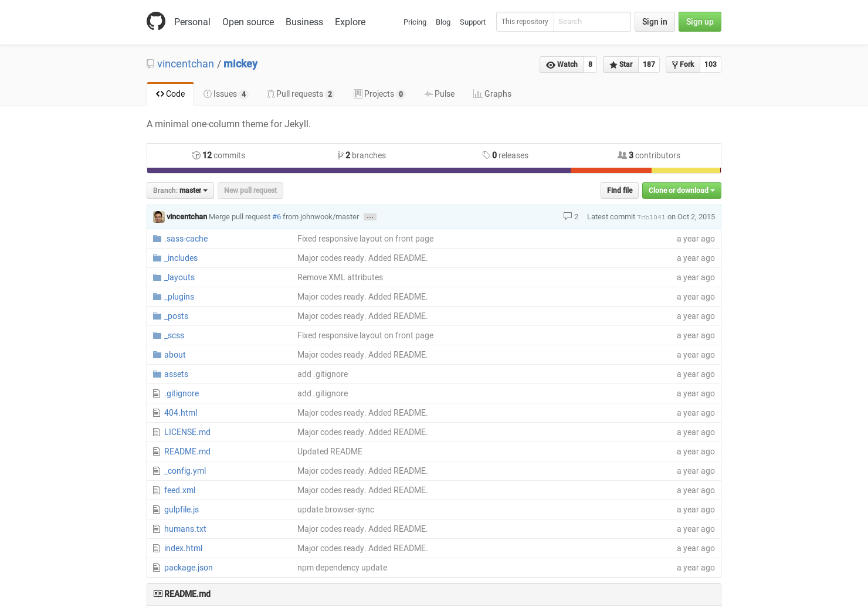Click the folder icon for .sass-cache
Image resolution: width=868 pixels, height=608 pixels.
coord(157,239)
